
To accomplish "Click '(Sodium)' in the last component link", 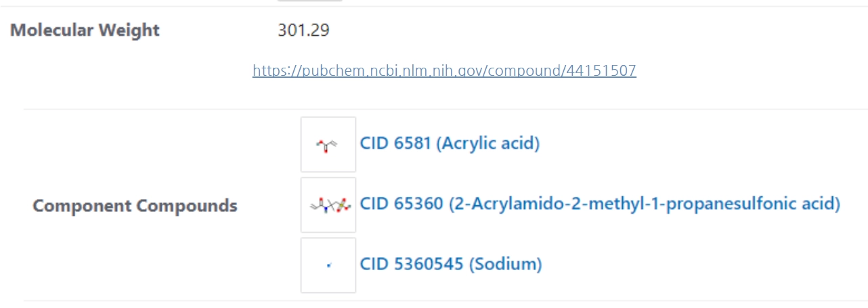I will (506, 264).
